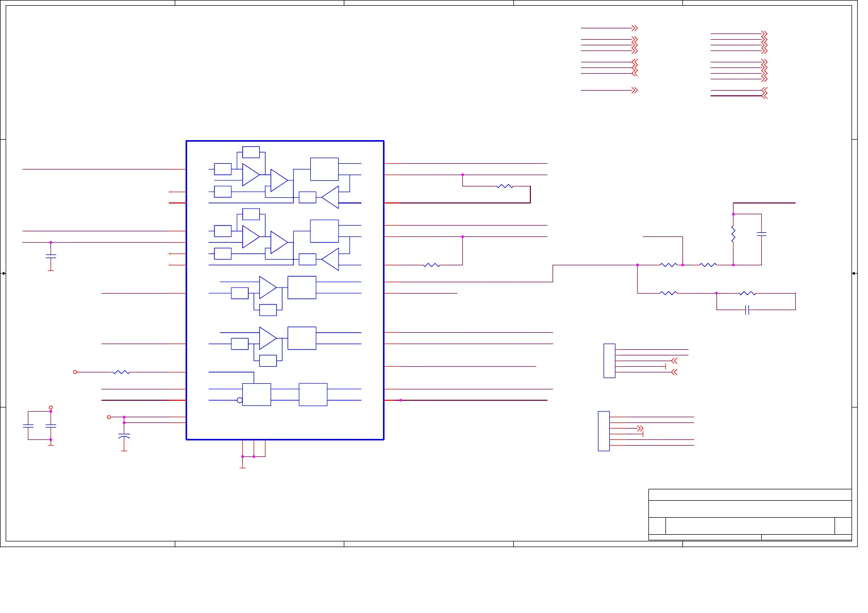This screenshot has height=613, width=868.
Task: Select the top no-connect X marker on IC left
Action: 170,192
